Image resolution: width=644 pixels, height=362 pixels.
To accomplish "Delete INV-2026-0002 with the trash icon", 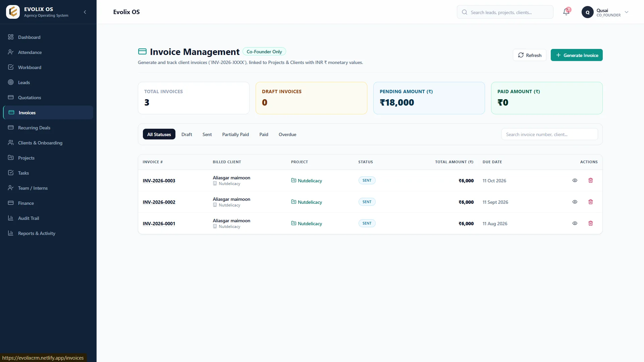I will (x=590, y=202).
